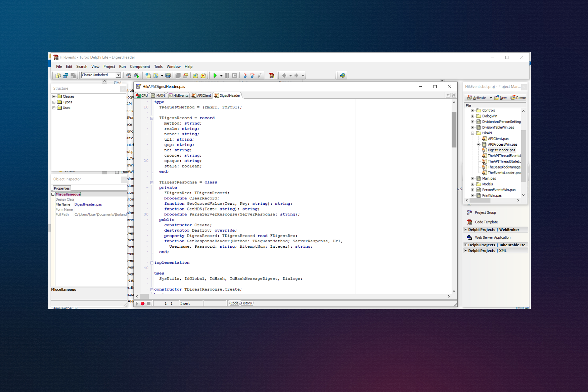Click the Toggle Form/Unit toolbar icon

73,76
